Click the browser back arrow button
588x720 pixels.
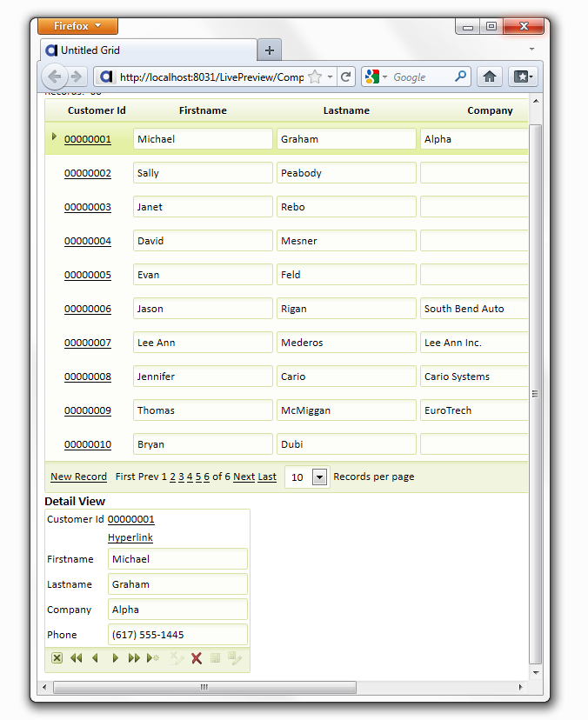point(55,77)
